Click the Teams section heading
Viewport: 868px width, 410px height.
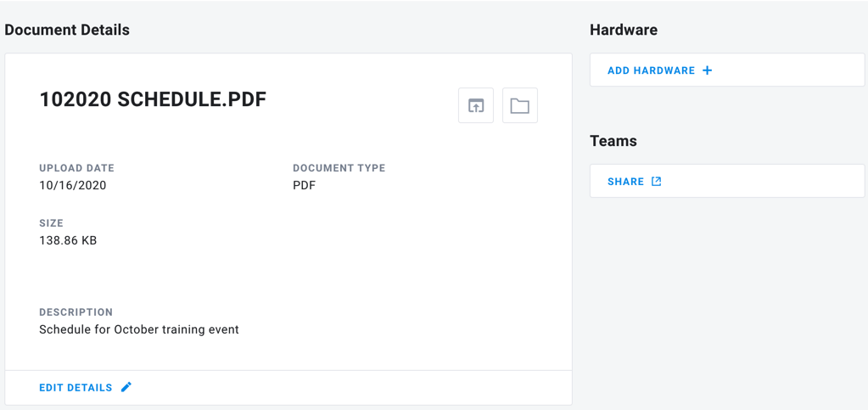pos(613,141)
